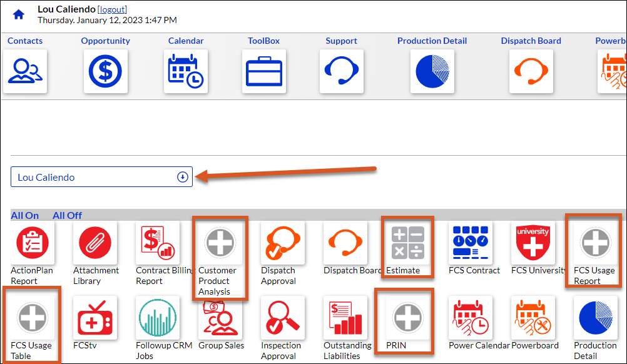Open the top bar Production Detail icon
The width and height of the screenshot is (627, 364).
tap(432, 71)
